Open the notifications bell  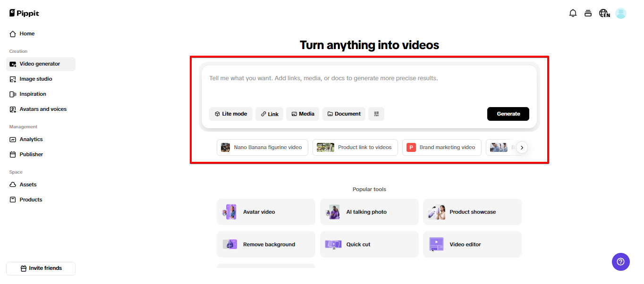tap(573, 13)
